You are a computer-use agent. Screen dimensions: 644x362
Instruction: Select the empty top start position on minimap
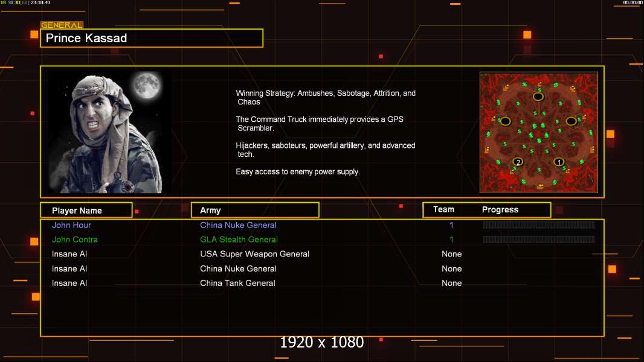coord(538,97)
